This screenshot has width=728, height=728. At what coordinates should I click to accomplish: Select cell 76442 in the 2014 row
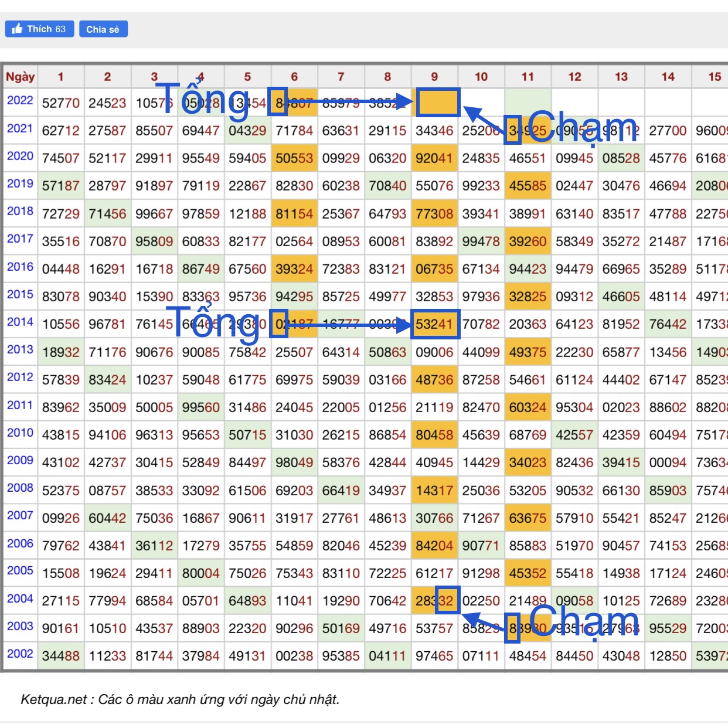(x=668, y=324)
